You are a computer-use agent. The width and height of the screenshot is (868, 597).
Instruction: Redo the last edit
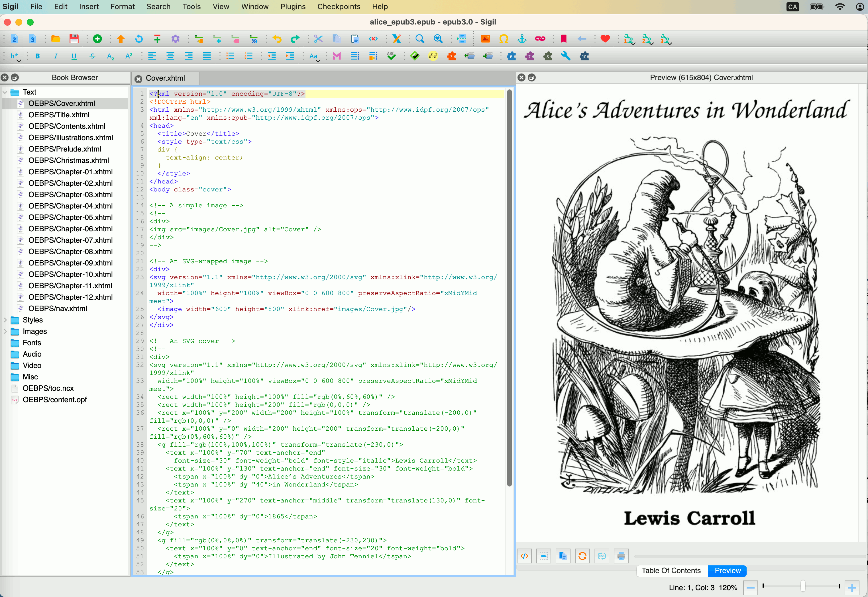coord(295,39)
